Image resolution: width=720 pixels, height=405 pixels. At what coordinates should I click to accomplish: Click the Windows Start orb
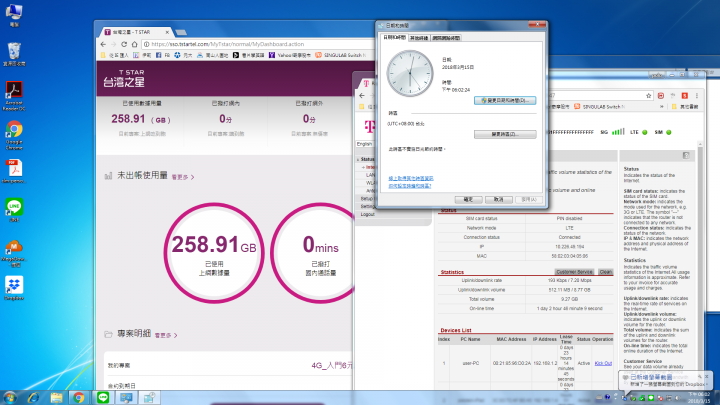click(10, 397)
